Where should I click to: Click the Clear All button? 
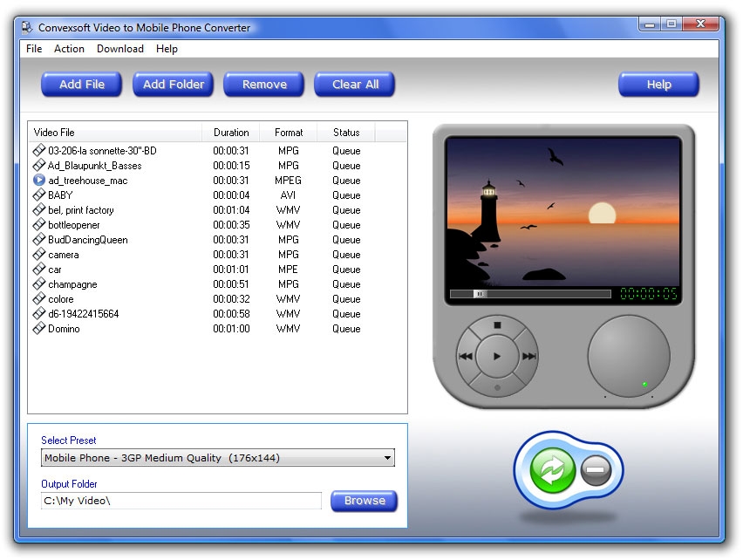(x=354, y=84)
